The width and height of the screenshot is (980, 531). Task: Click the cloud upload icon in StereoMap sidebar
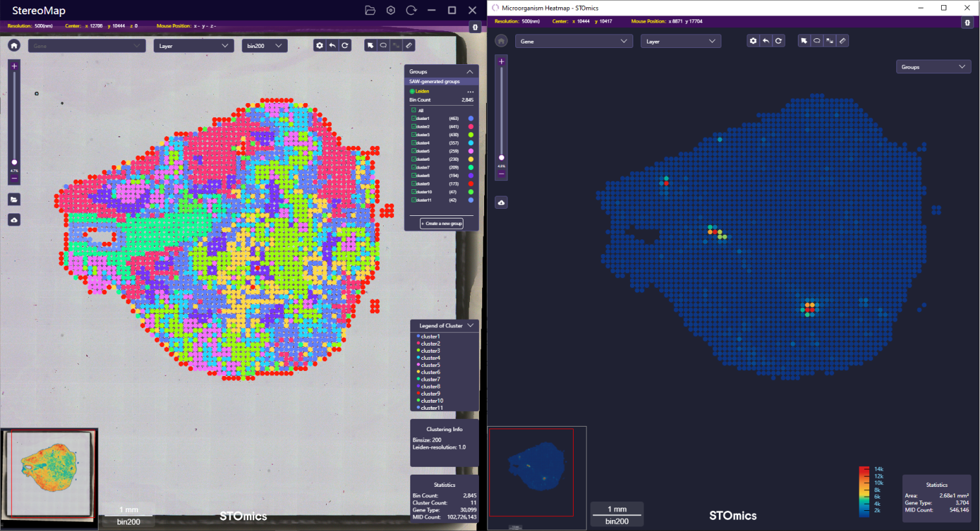click(14, 220)
